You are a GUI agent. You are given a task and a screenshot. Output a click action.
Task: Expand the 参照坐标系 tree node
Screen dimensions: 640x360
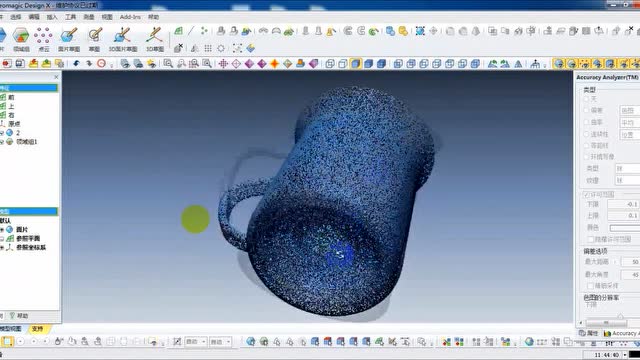click(2, 247)
